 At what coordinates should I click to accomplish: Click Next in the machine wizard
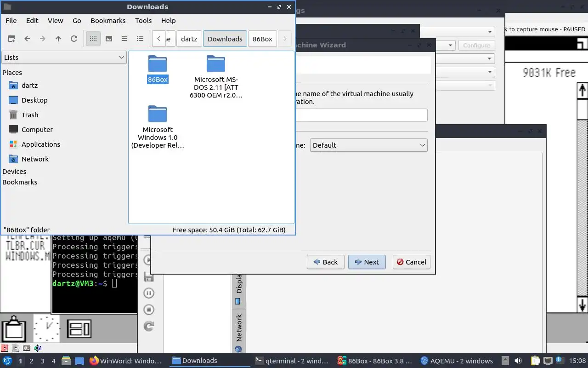tap(367, 262)
